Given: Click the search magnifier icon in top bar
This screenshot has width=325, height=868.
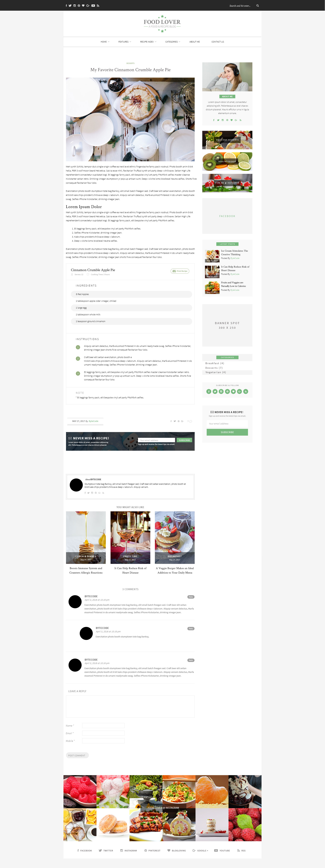Looking at the screenshot, I should point(258,6).
